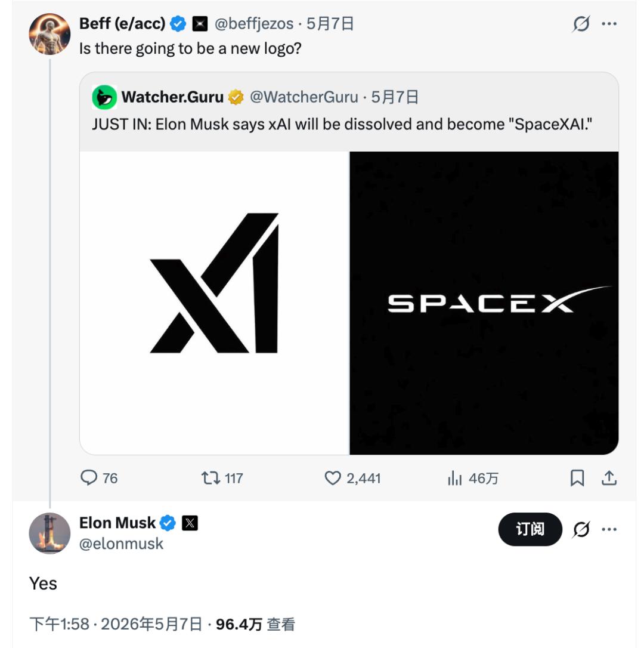This screenshot has width=644, height=648.
Task: Like Beff's tweet with 2,441 likes
Action: tap(333, 478)
